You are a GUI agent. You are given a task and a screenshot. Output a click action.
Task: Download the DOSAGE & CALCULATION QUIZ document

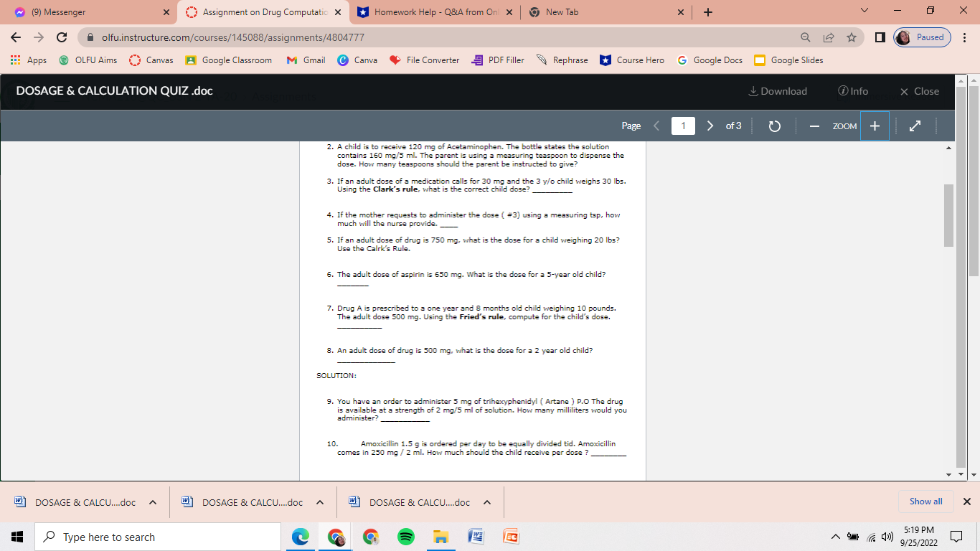pos(778,91)
